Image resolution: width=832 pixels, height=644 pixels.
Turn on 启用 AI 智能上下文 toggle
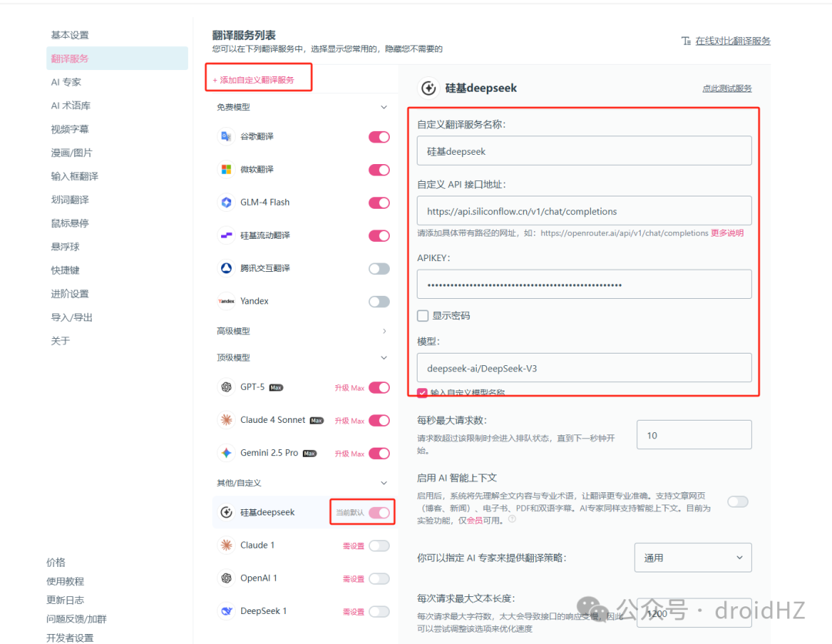737,501
